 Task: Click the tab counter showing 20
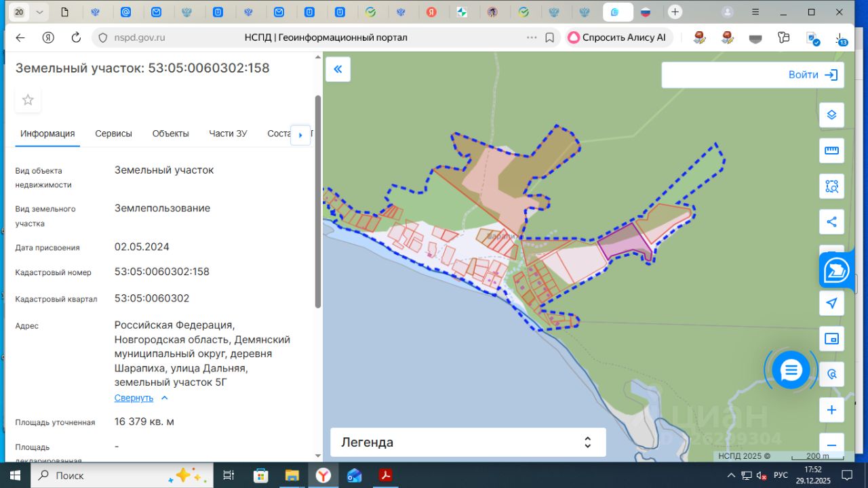click(19, 12)
